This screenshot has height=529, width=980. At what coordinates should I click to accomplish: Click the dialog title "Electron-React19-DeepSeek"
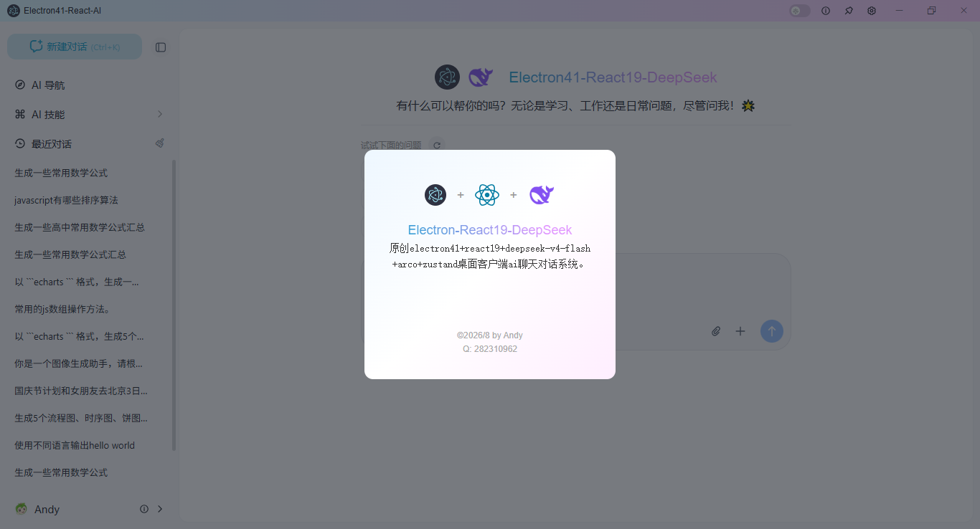pos(490,230)
